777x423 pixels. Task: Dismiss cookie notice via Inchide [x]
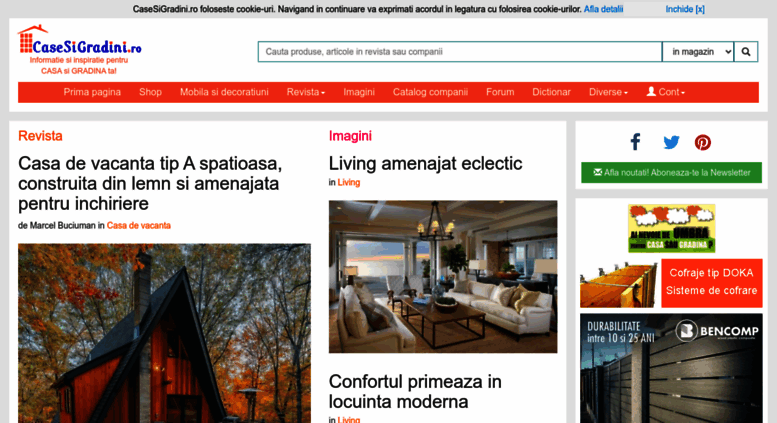pos(685,9)
